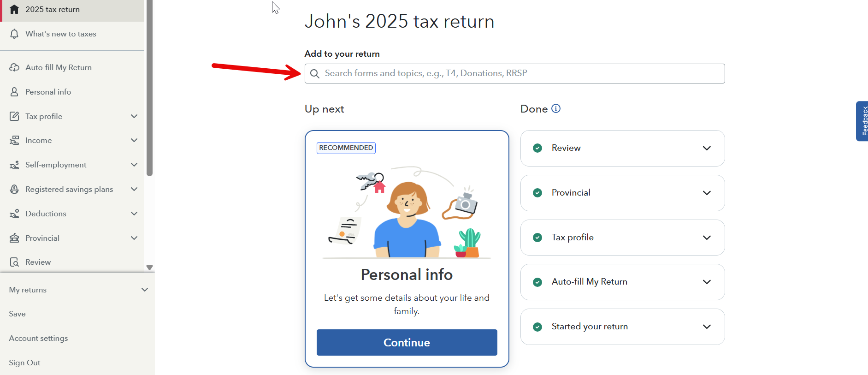The image size is (868, 375).
Task: Click the Provincial building icon in sidebar
Action: click(x=14, y=238)
